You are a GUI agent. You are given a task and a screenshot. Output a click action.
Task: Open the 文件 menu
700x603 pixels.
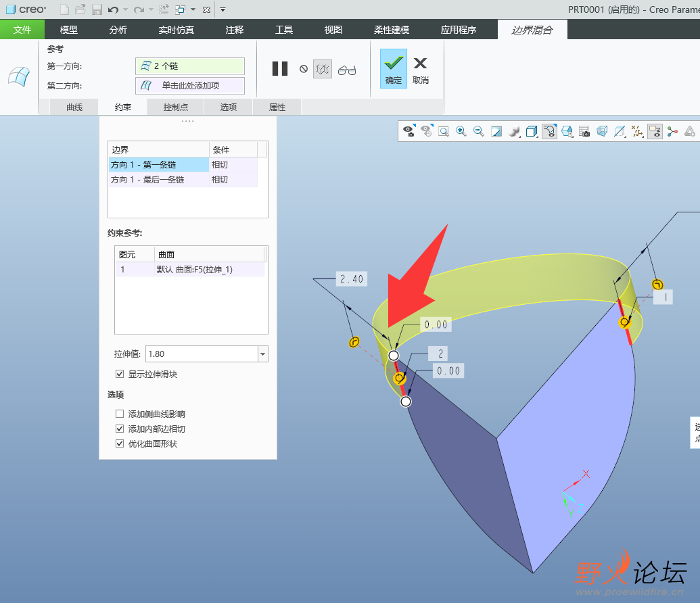click(22, 30)
